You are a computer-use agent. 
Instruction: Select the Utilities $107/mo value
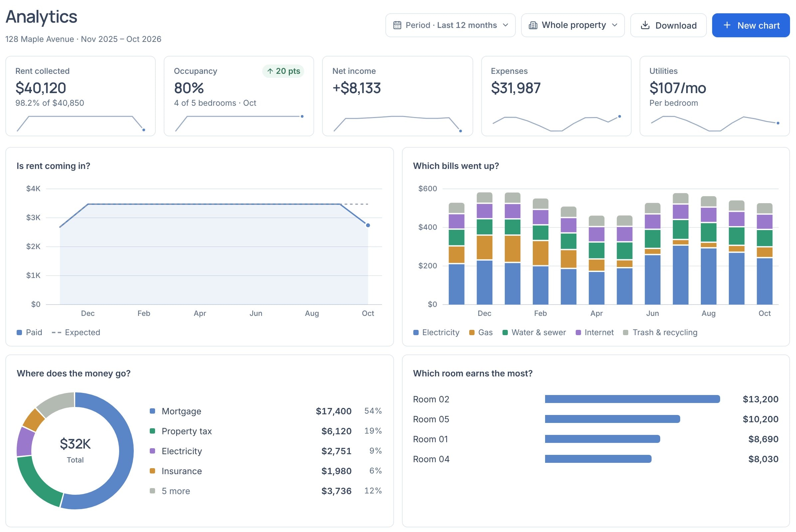678,88
